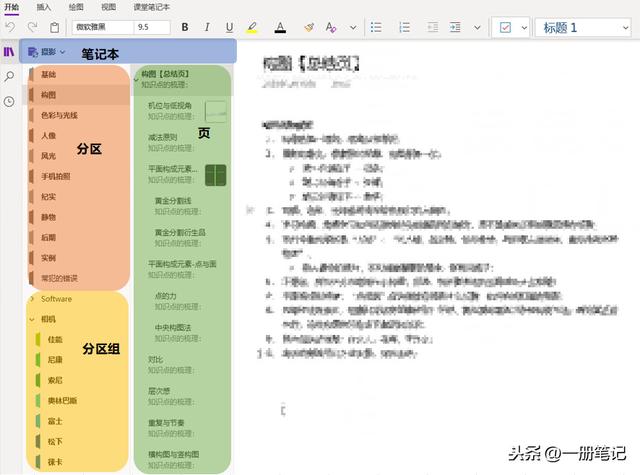Screen dimensions: 640x475
Task: Click the font name box 微软雅黑
Action: [103, 27]
